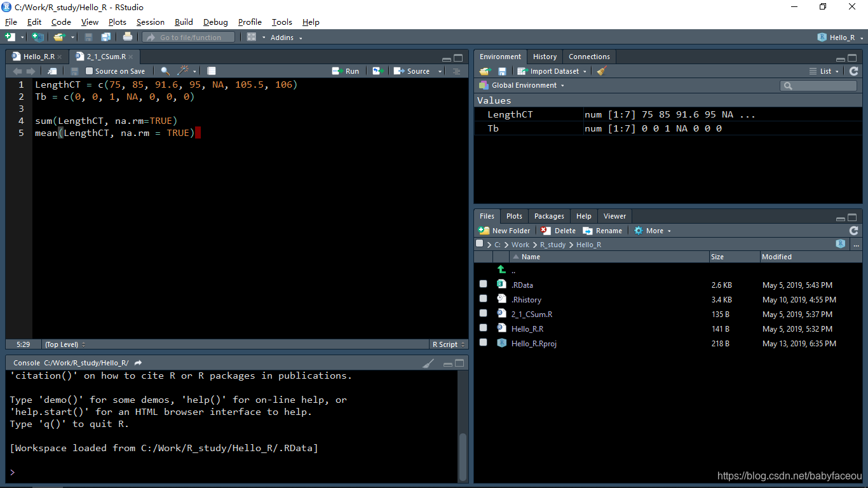Check the .RData file checkbox
Viewport: 868px width, 488px height.
click(484, 284)
